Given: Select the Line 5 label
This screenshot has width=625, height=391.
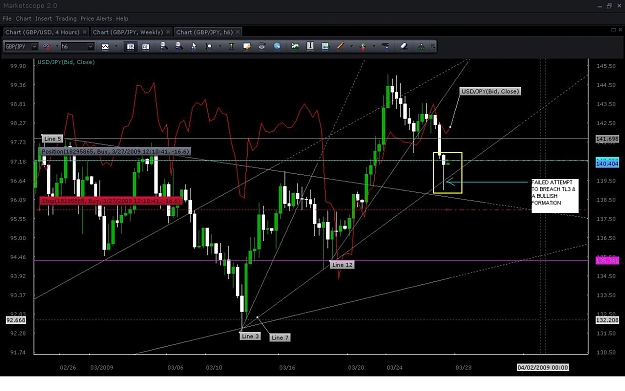Looking at the screenshot, I should coord(52,139).
